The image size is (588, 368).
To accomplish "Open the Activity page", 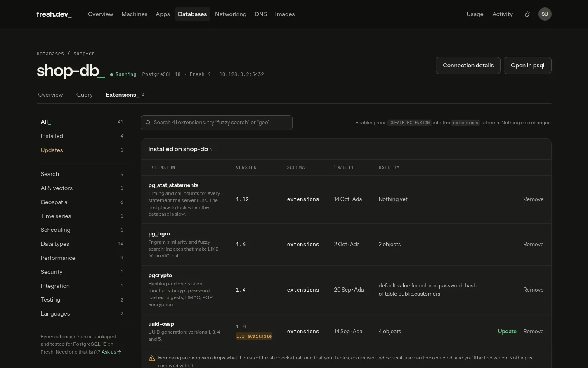I will [x=503, y=14].
